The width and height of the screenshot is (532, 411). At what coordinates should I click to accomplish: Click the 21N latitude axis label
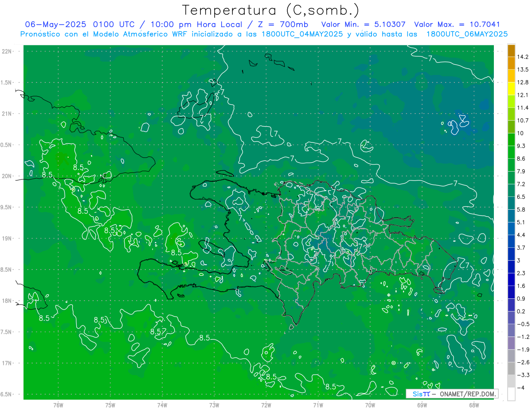tap(7, 114)
